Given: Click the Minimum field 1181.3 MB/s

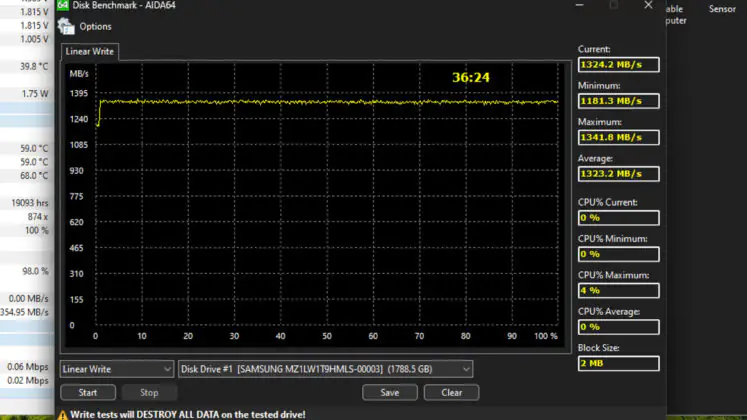Looking at the screenshot, I should (618, 101).
